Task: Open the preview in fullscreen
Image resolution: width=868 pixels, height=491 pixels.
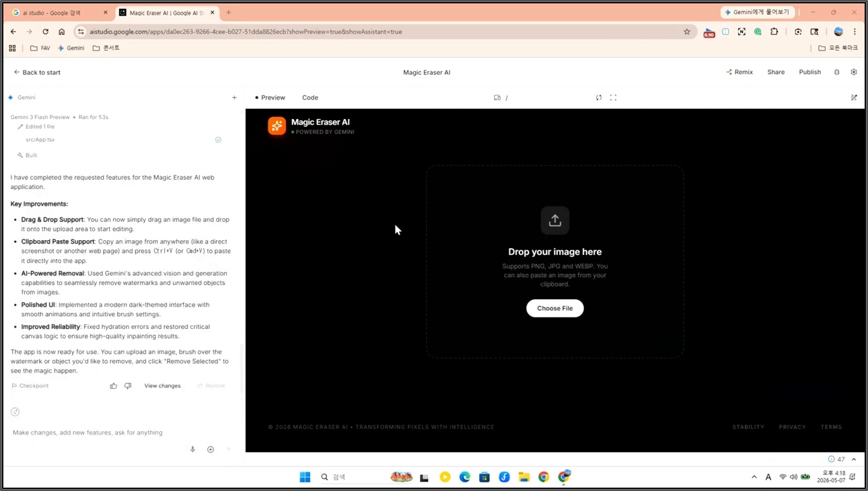Action: point(613,98)
